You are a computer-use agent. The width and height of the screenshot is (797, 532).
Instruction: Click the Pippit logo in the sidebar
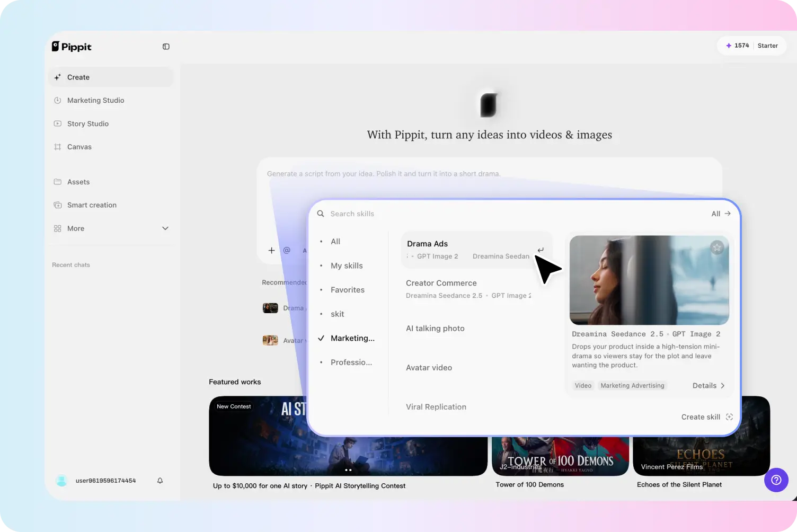(x=72, y=47)
